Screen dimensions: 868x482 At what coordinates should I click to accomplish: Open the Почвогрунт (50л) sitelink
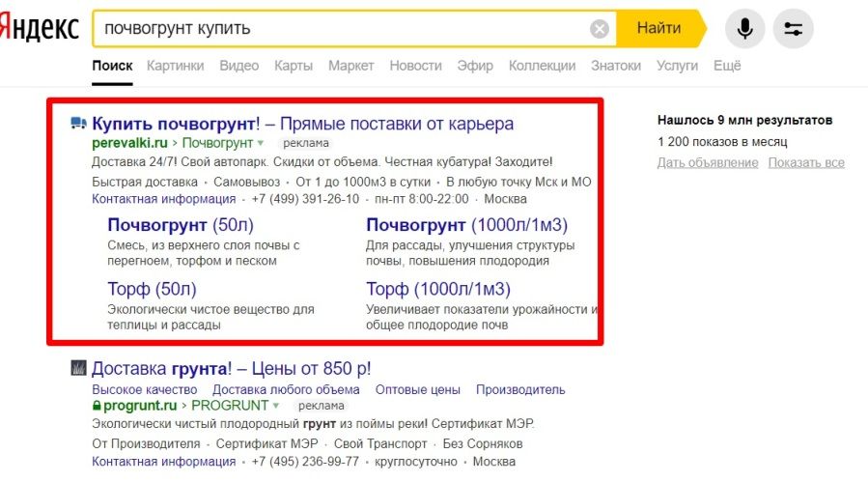point(181,225)
